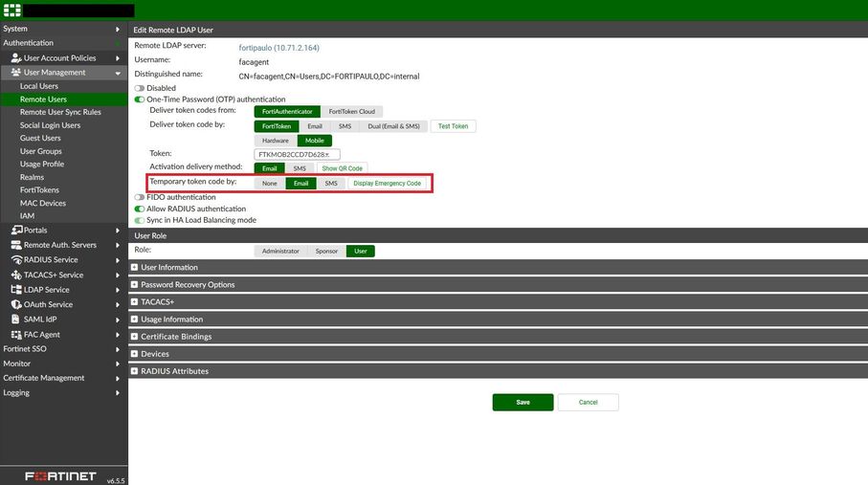Open Social Login Users

[x=50, y=125]
